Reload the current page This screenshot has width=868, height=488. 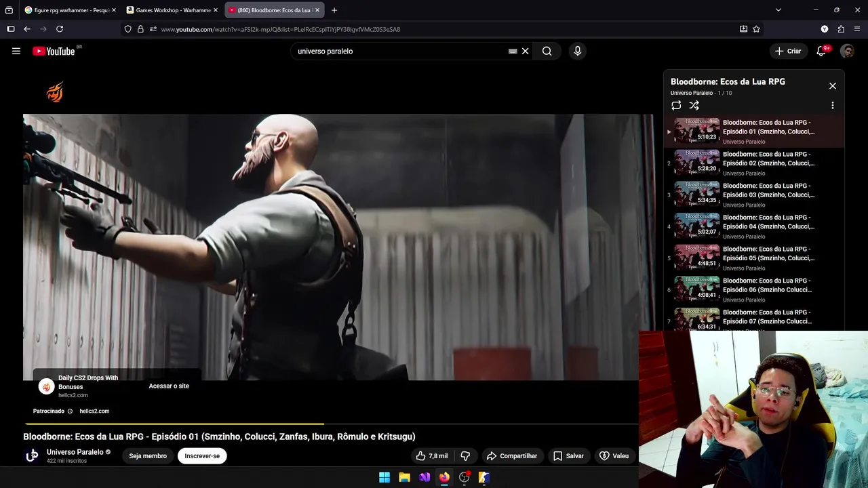[x=60, y=29]
